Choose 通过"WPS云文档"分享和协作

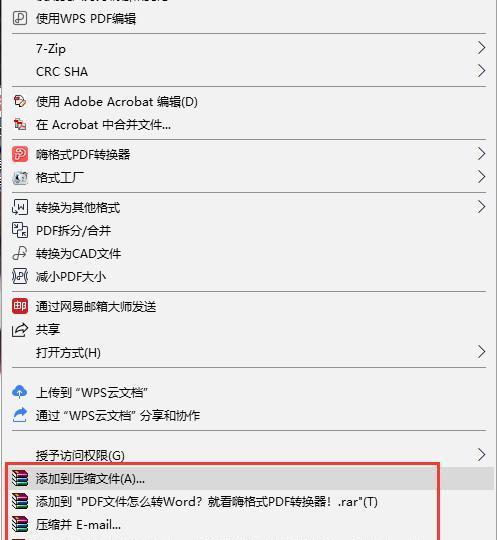(x=249, y=415)
